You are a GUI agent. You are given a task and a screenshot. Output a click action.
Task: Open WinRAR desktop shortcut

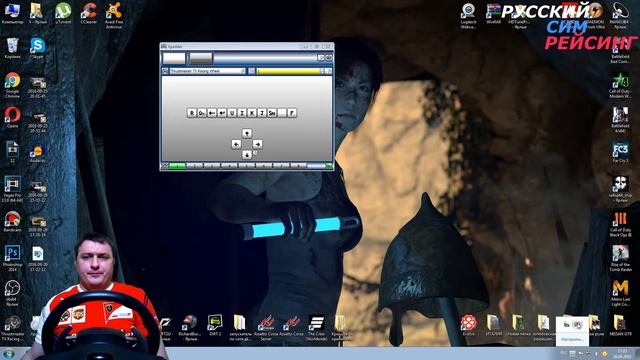coord(493,13)
